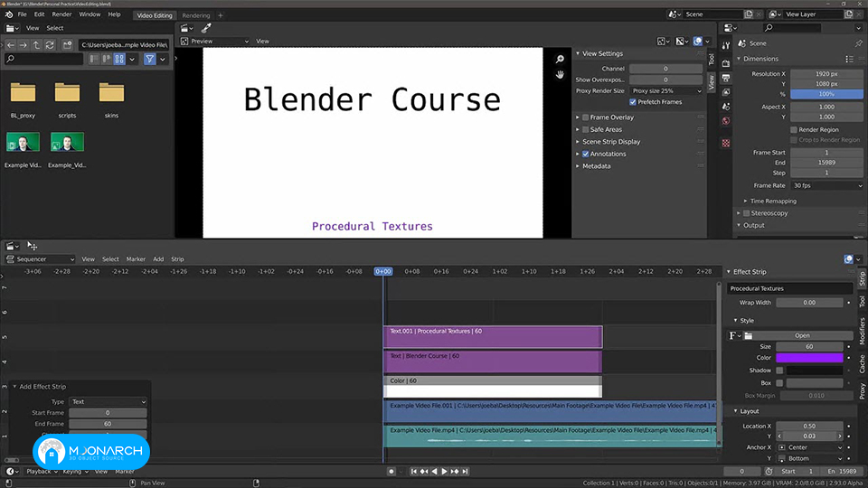Switch to Rendering workspace tab
The image size is (868, 488).
click(196, 15)
